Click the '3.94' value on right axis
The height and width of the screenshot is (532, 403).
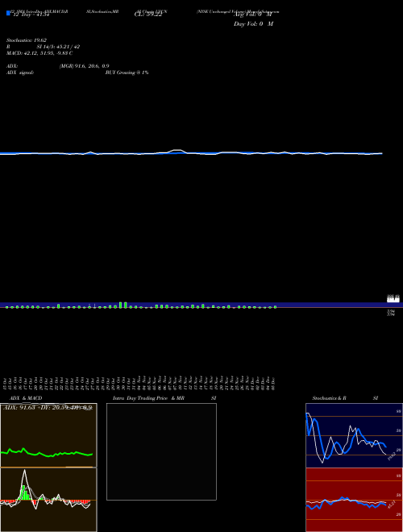[x=391, y=311]
